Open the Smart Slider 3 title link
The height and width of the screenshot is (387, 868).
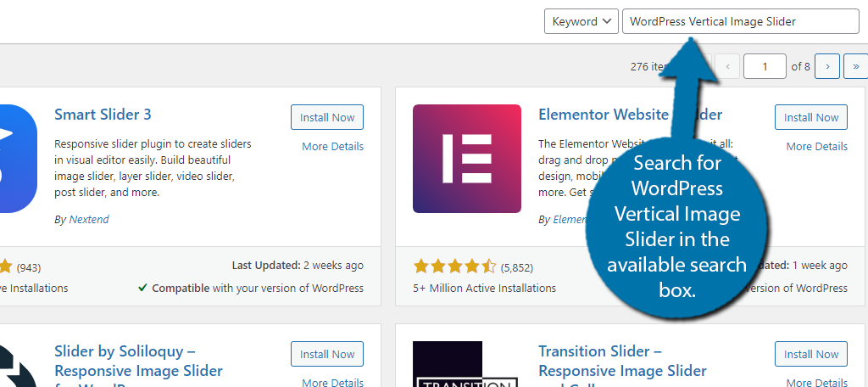(x=103, y=115)
